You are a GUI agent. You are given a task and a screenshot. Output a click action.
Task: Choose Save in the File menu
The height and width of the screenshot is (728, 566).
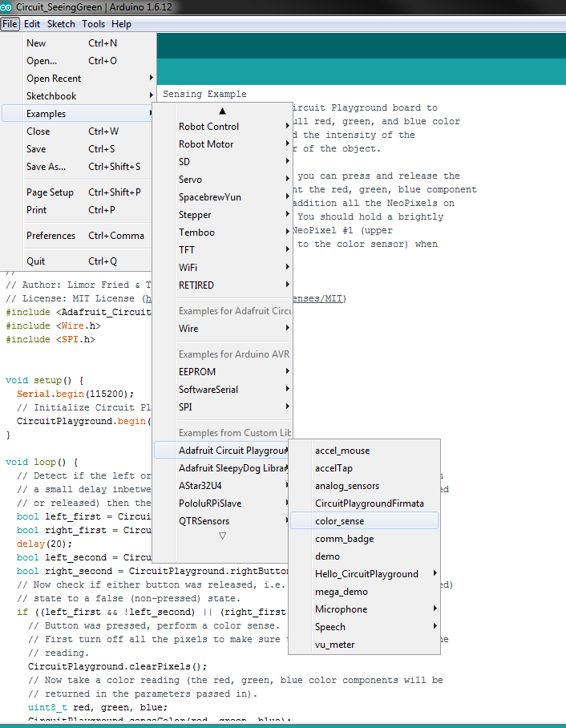tap(78, 149)
